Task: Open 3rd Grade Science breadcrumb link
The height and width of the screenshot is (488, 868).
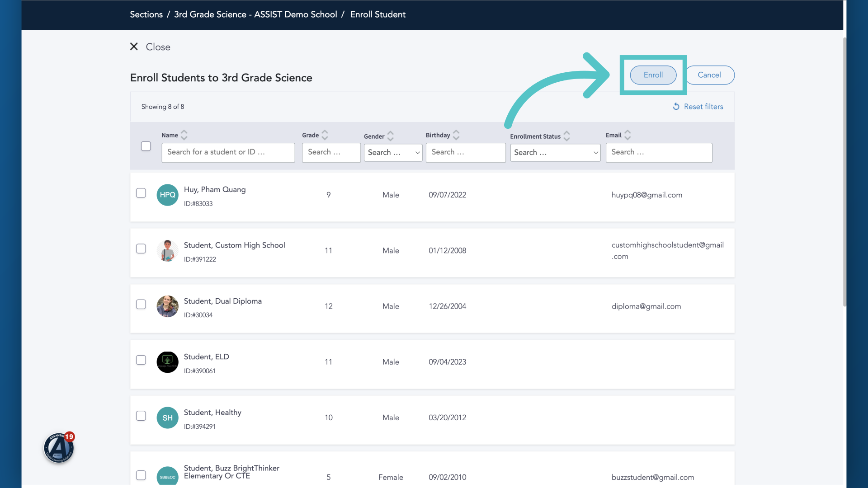Action: 255,14
